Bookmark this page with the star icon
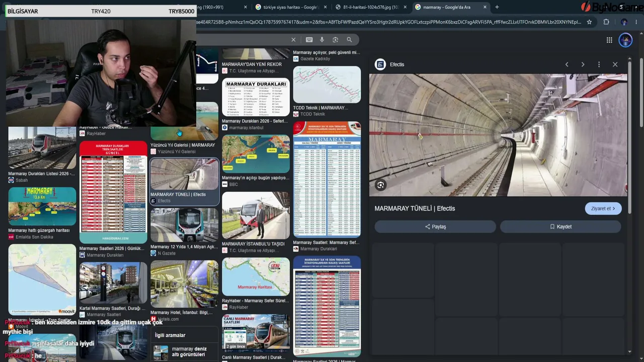This screenshot has width=644, height=362. point(589,22)
